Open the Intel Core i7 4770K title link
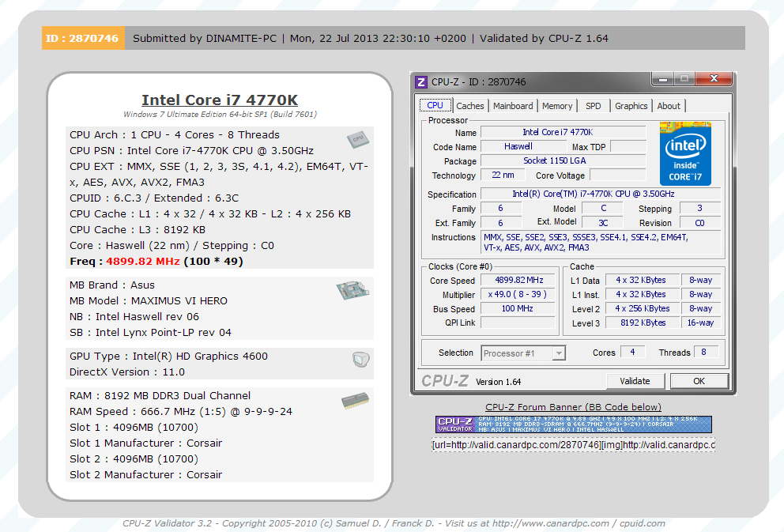 pyautogui.click(x=220, y=100)
